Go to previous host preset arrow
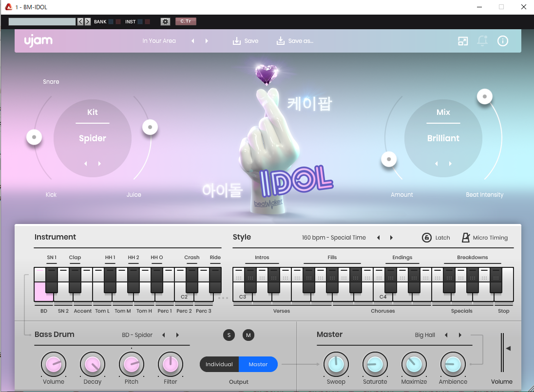 [x=80, y=21]
